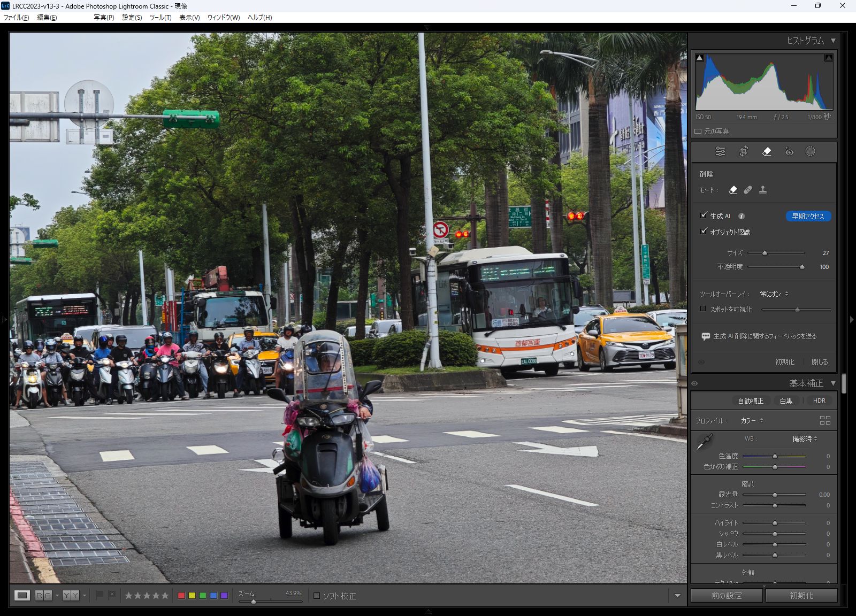Viewport: 856px width, 616px height.
Task: Open the red-eye correction tool
Action: (789, 152)
